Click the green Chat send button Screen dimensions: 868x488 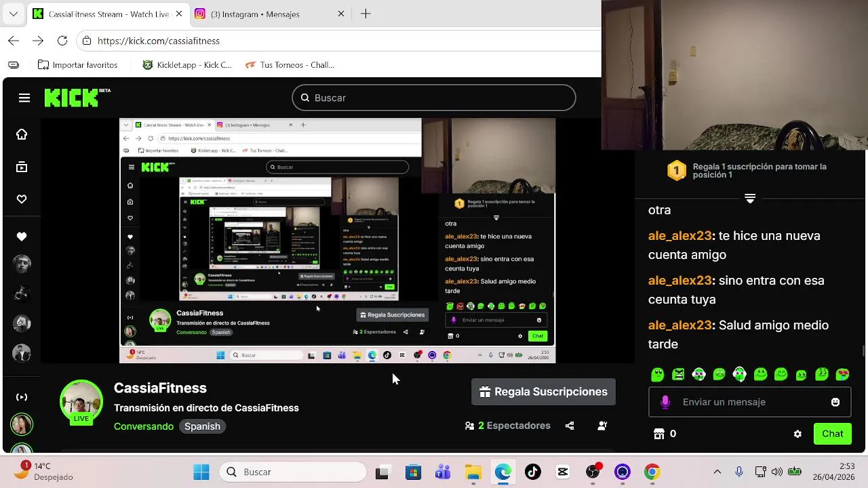pyautogui.click(x=833, y=434)
